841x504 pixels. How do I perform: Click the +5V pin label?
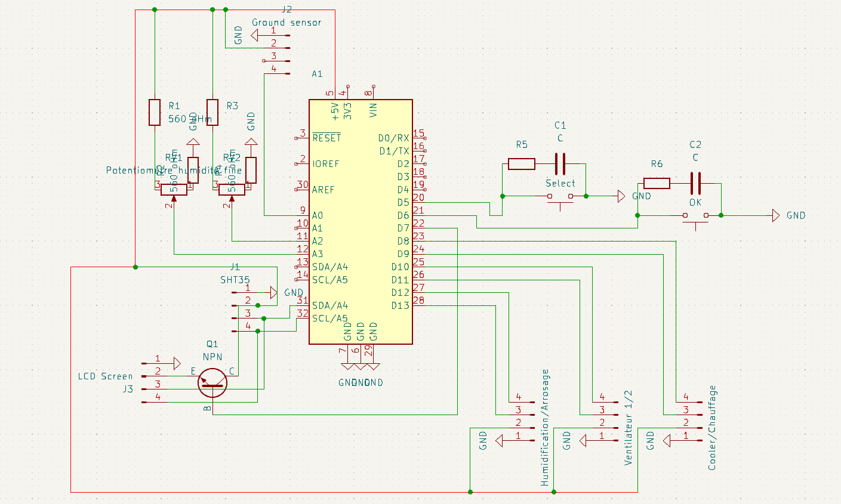[x=335, y=110]
